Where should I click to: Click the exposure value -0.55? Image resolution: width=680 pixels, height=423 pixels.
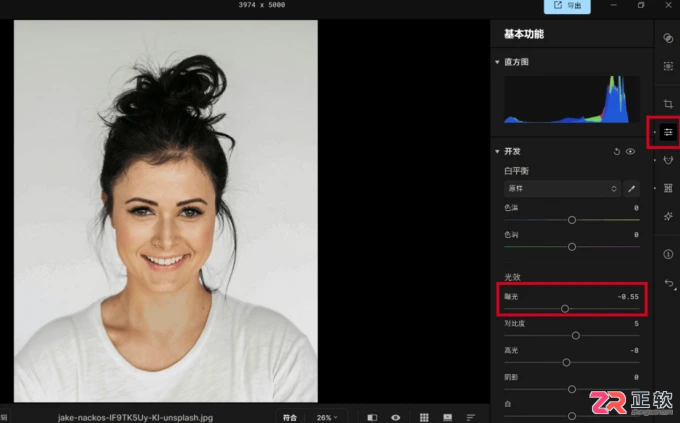628,297
